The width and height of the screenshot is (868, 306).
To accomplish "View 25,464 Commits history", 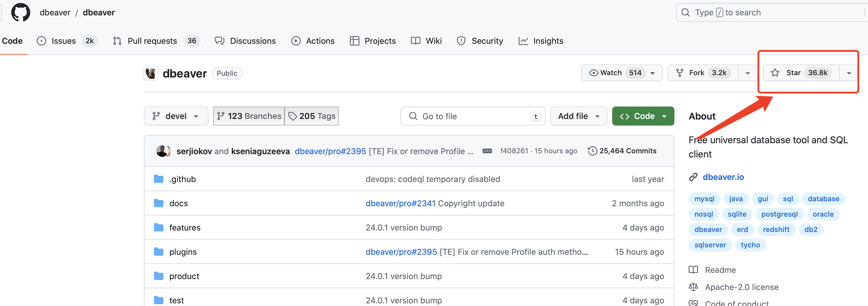I will [622, 151].
